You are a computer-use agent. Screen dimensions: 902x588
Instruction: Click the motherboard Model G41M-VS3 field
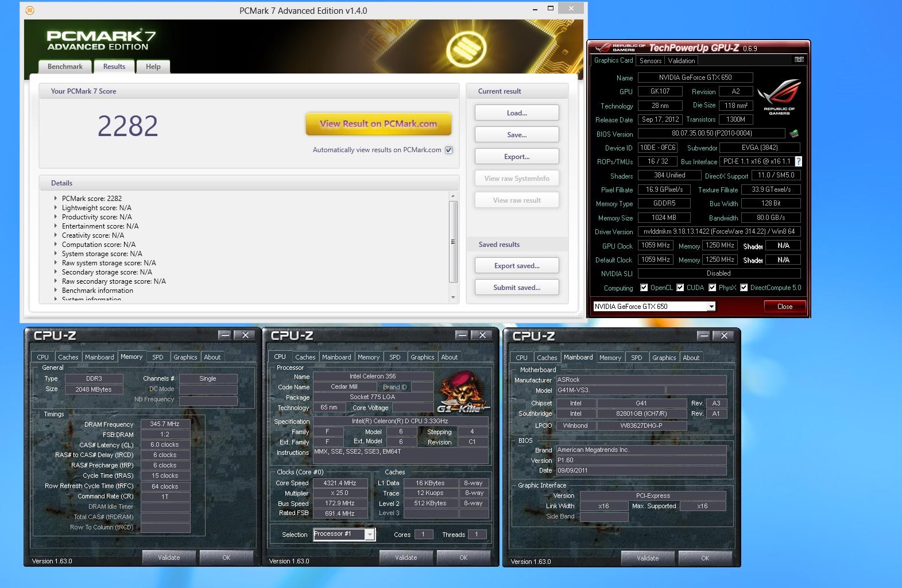pos(610,390)
